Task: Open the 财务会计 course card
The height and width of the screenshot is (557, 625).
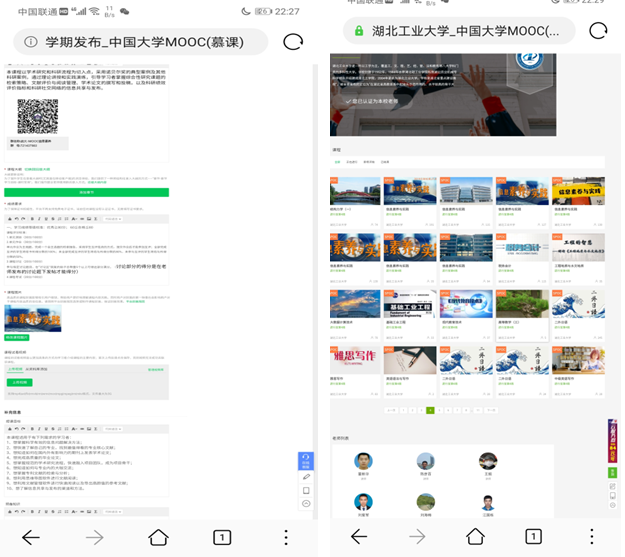Action: coord(522,259)
